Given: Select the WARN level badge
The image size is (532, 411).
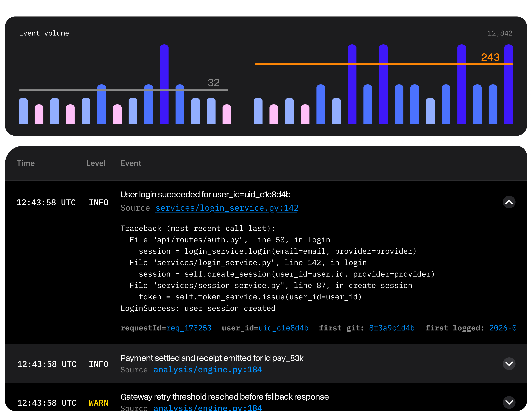Looking at the screenshot, I should click(98, 403).
